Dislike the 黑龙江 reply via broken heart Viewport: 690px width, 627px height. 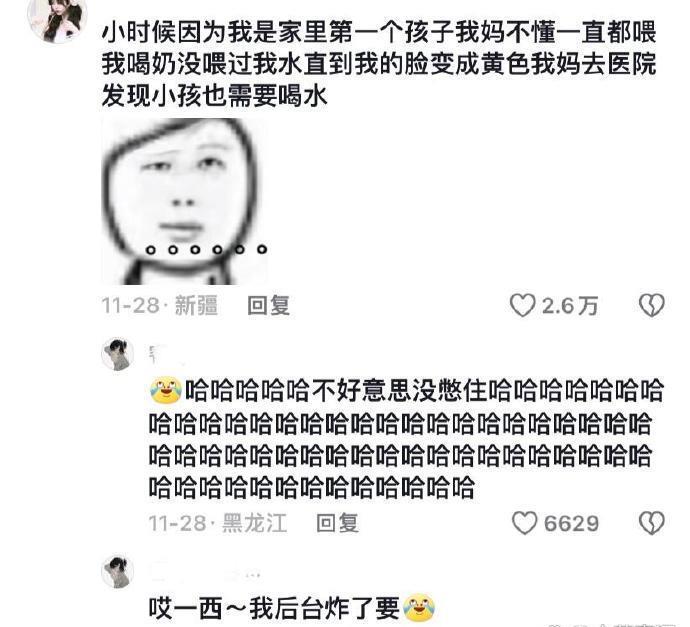point(651,523)
